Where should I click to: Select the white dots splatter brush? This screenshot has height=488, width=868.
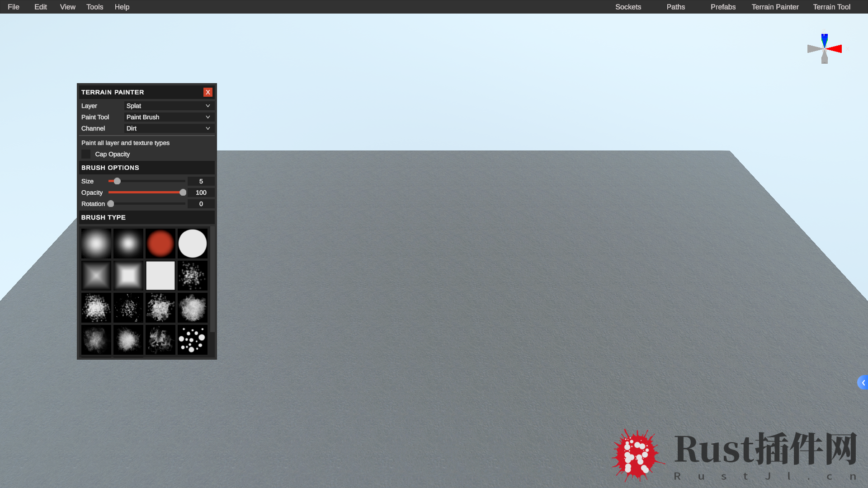193,340
